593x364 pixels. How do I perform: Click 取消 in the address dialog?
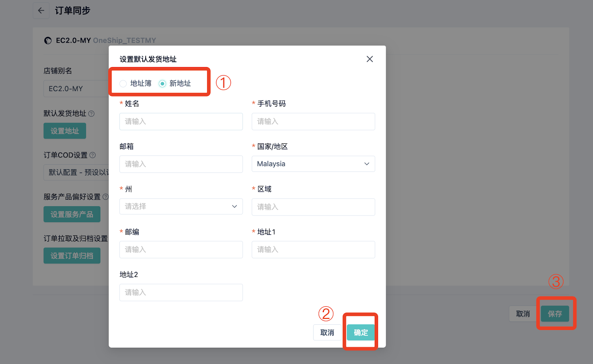pyautogui.click(x=327, y=333)
